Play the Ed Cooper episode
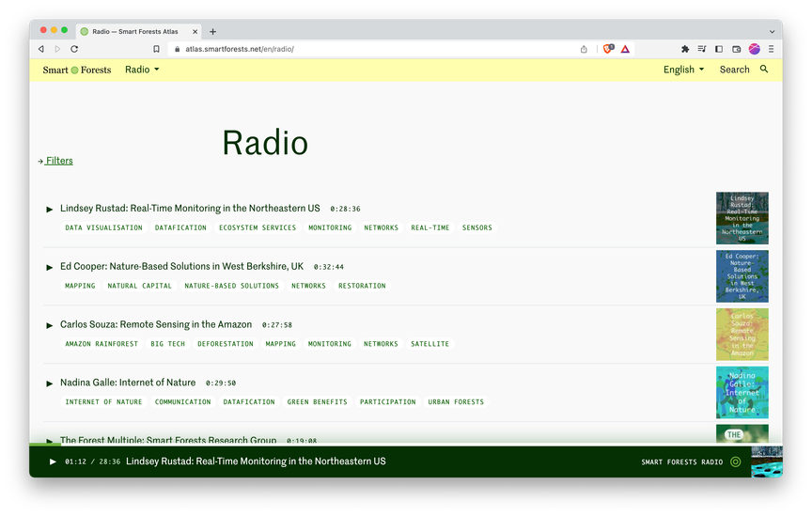812x516 pixels. [x=50, y=267]
